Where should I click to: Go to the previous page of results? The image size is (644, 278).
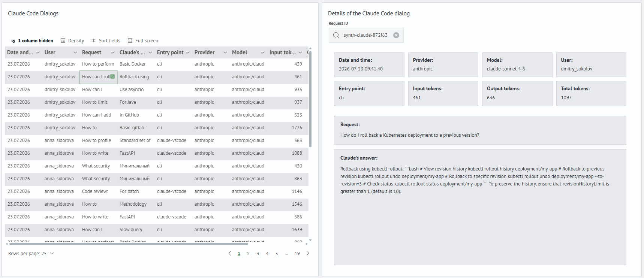[x=230, y=254]
